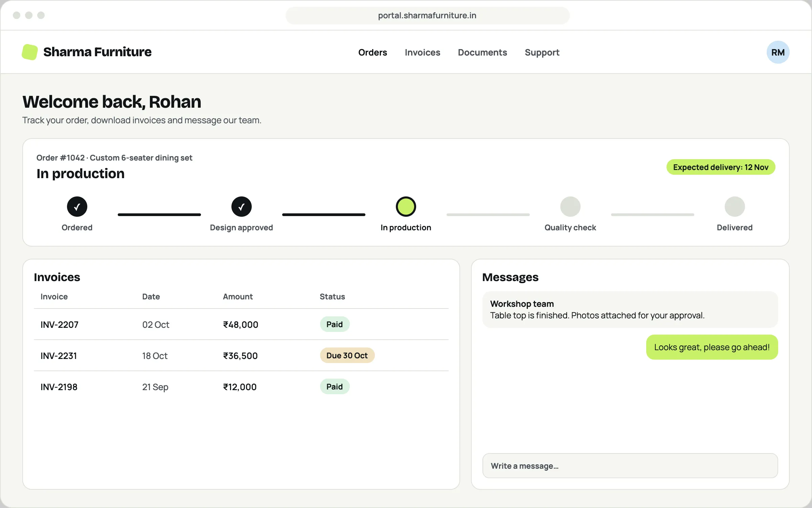Go to the Invoices nav item
Screen dimensions: 812x508
tap(423, 52)
